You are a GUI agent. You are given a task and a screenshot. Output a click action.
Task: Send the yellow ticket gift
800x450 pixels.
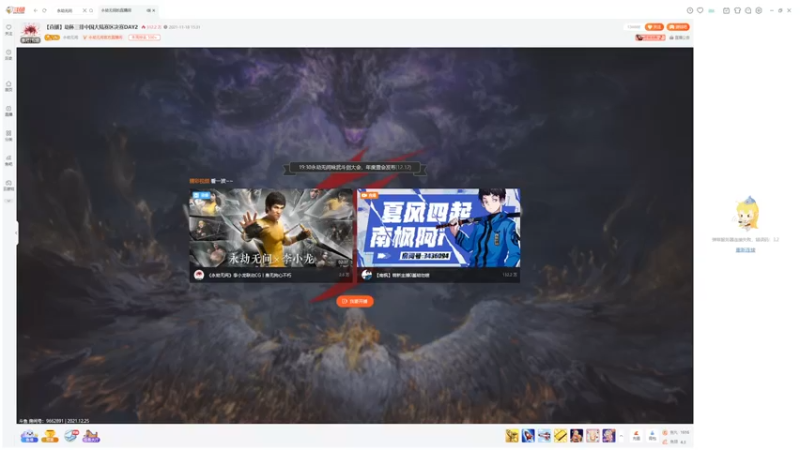560,436
